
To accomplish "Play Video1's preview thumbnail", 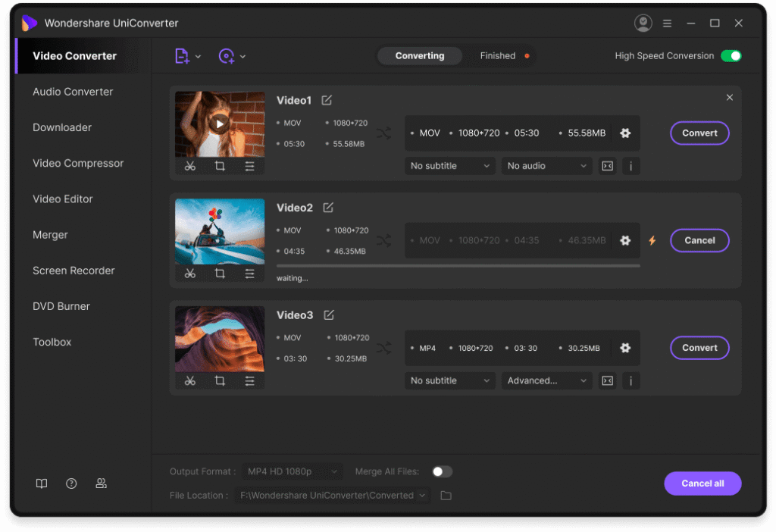I will click(220, 122).
